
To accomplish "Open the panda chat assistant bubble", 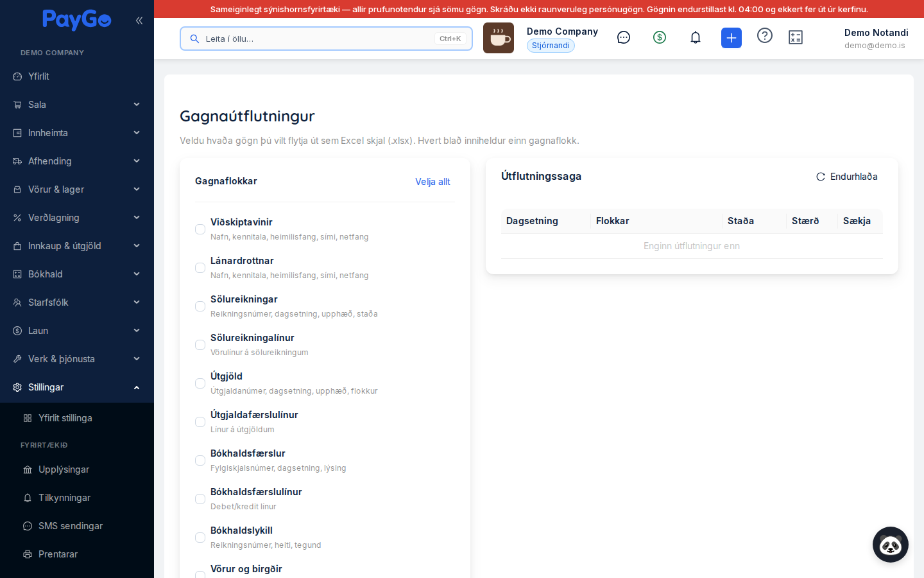I will 891,545.
